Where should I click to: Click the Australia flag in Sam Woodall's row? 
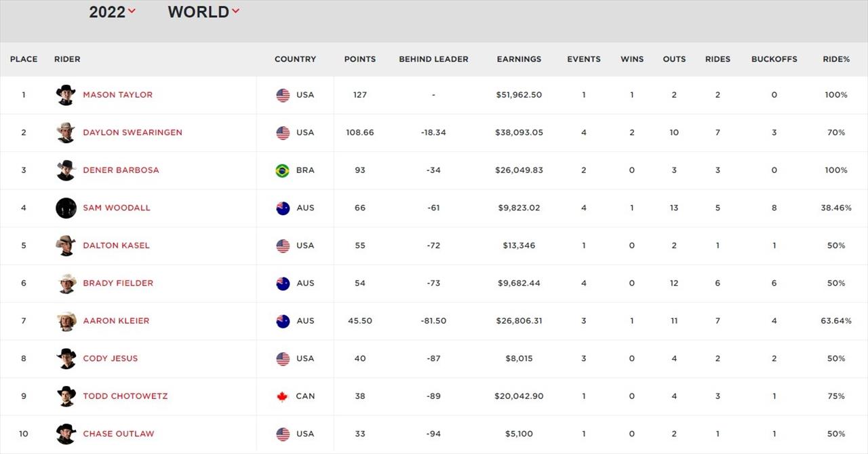tap(283, 208)
